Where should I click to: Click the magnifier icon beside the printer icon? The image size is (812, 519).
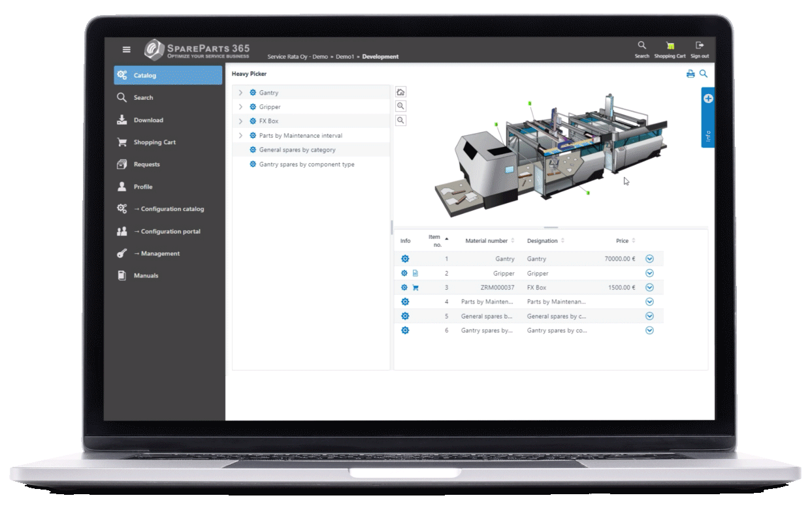(x=704, y=74)
